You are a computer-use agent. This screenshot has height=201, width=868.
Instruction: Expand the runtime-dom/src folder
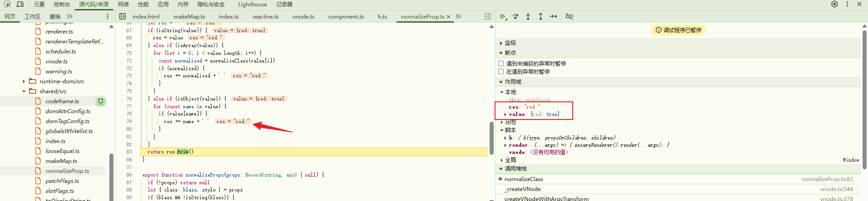tap(24, 81)
